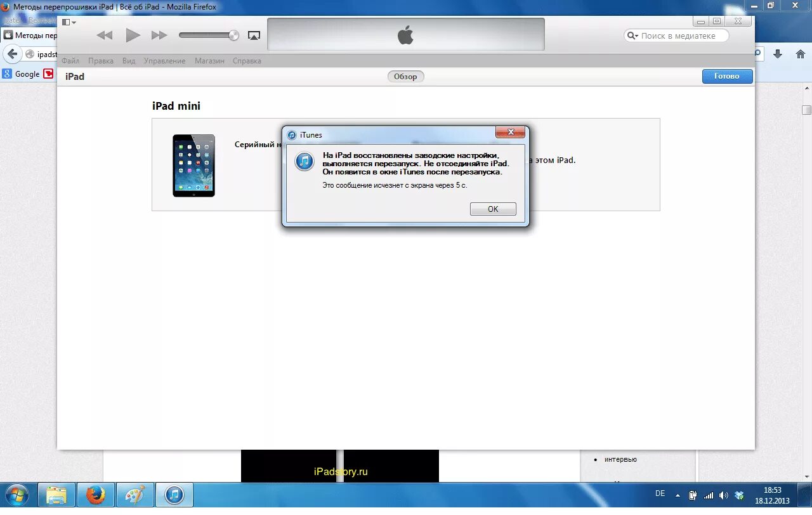Click the интервью link on the webpage

[x=620, y=459]
